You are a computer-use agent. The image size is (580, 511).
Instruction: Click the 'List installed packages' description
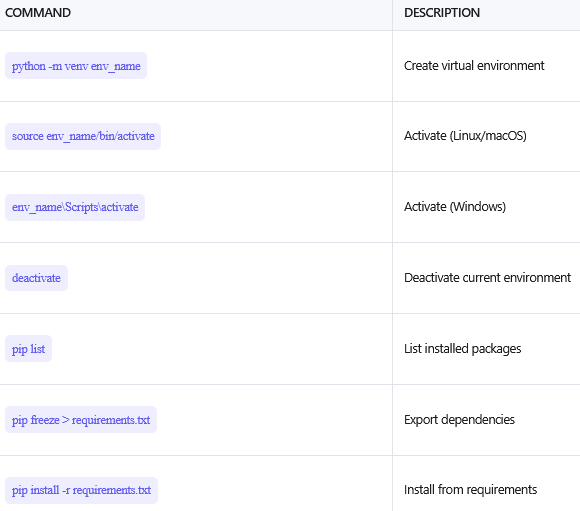point(462,349)
